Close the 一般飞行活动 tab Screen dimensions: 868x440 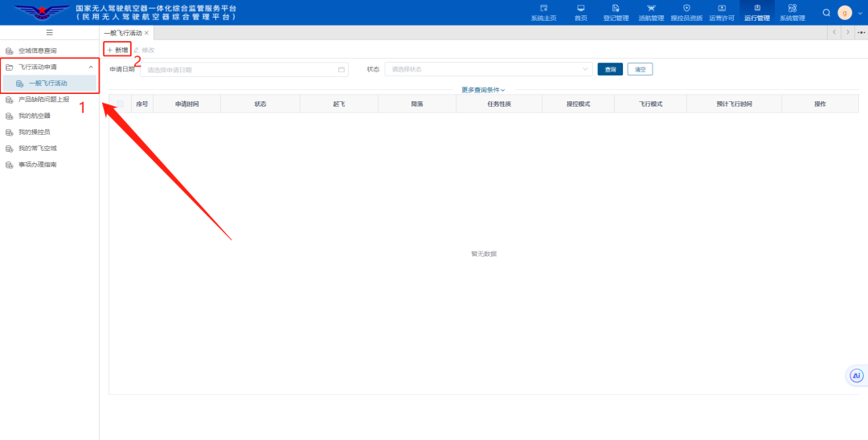coord(147,33)
